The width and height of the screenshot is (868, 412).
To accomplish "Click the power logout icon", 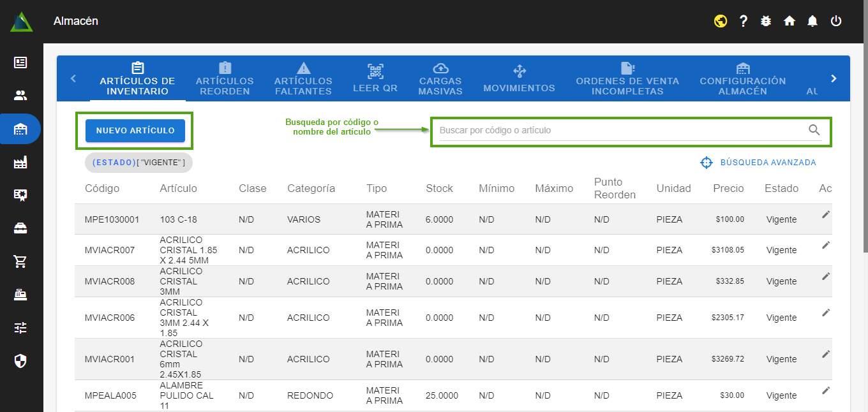I will tap(836, 21).
